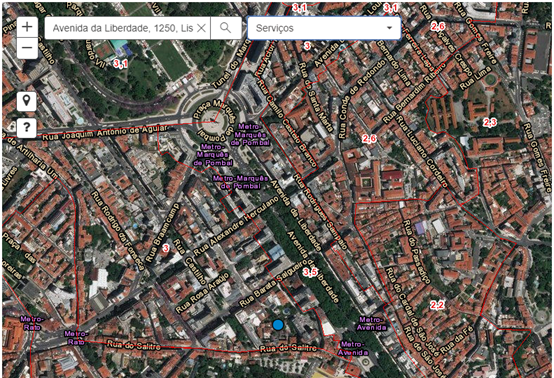Click the 3 label near Rua Braamcamp

(x=166, y=248)
